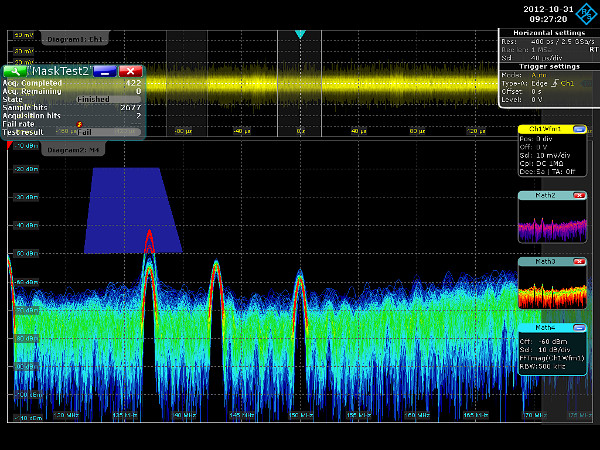Click the Res 400 ps / 2.5 GSa/s value
Screen dimensions: 600x450
(563, 41)
